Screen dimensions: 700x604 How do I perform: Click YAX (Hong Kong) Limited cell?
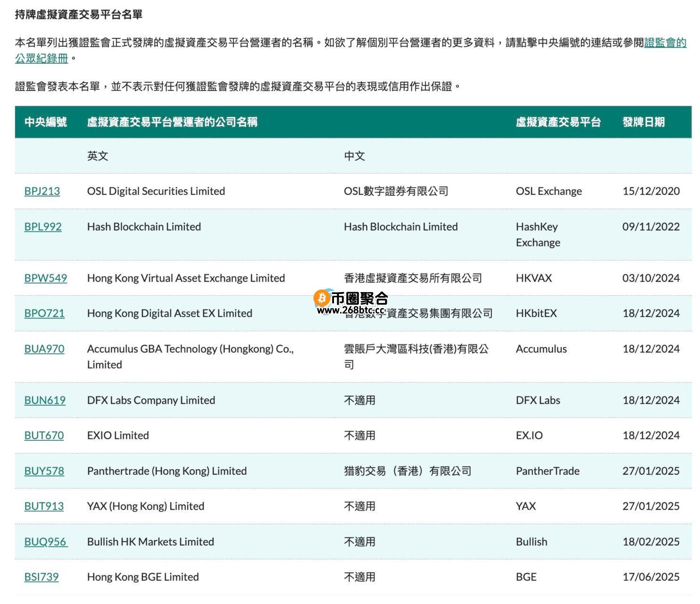point(146,506)
